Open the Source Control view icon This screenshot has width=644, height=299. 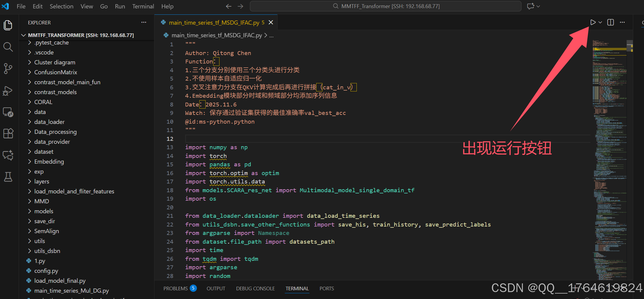coord(8,69)
